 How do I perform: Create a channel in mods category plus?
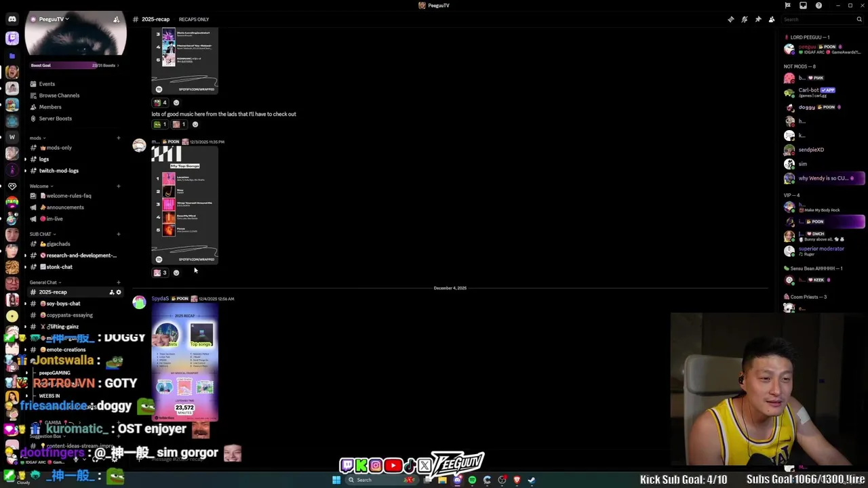pyautogui.click(x=118, y=138)
